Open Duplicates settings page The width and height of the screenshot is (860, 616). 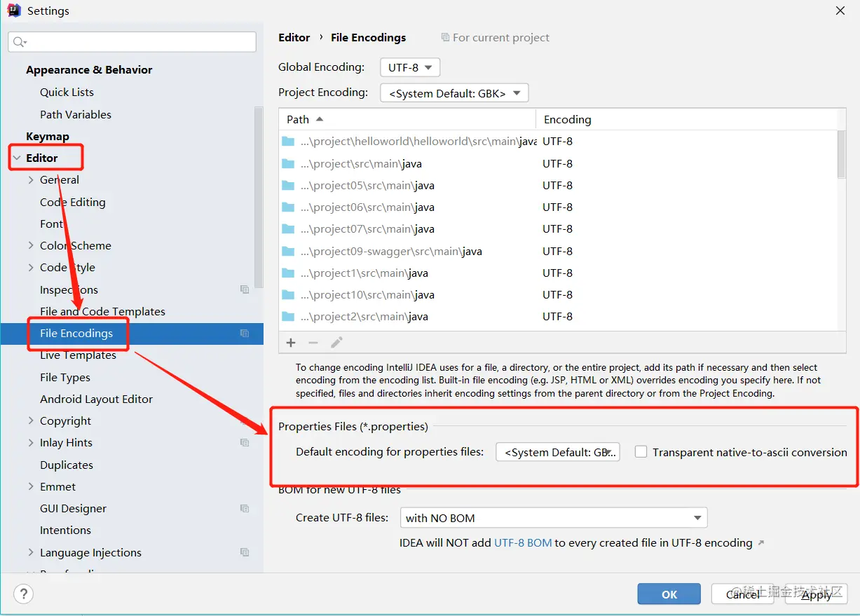point(67,465)
